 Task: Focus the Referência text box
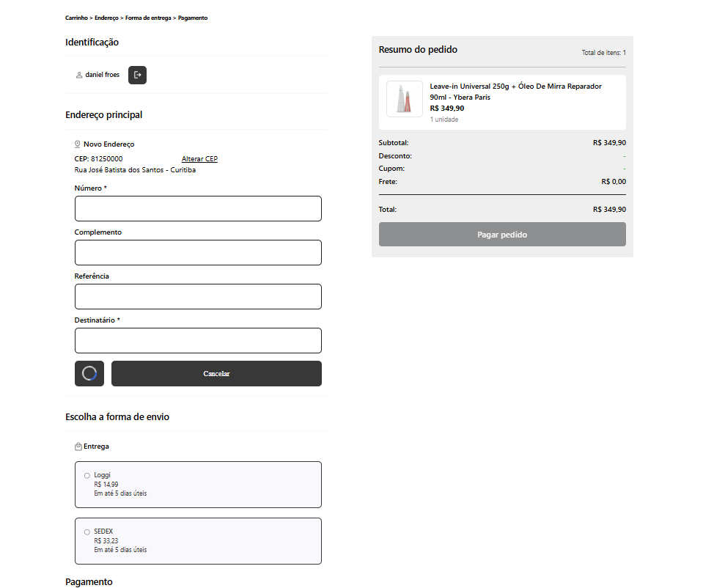(198, 296)
